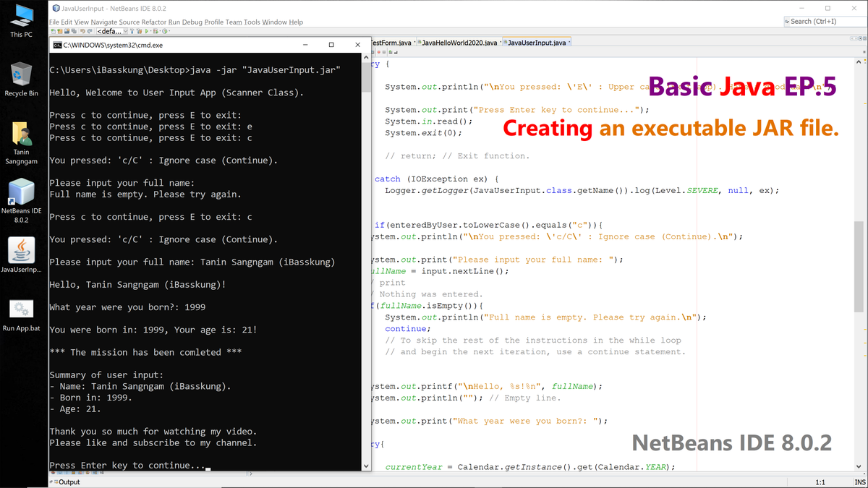Click the 'currentYear = Calendar.getInstance()' line
The height and width of the screenshot is (488, 868).
pyautogui.click(x=529, y=467)
